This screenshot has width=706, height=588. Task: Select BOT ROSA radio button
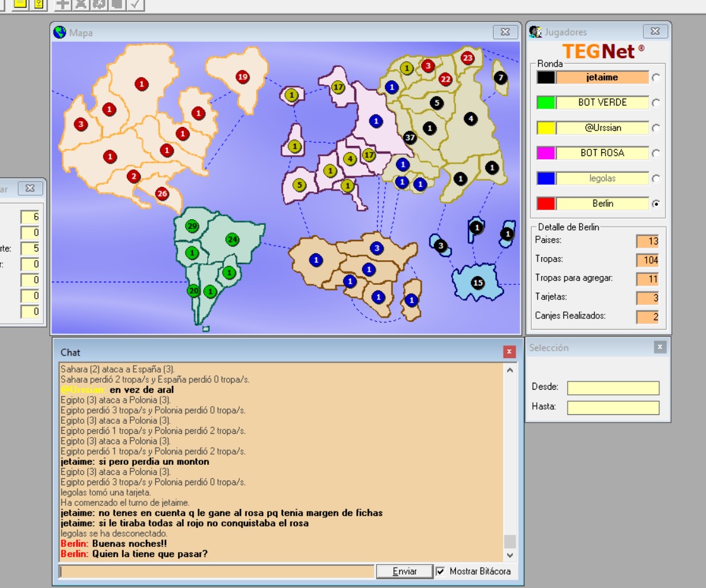pos(656,153)
